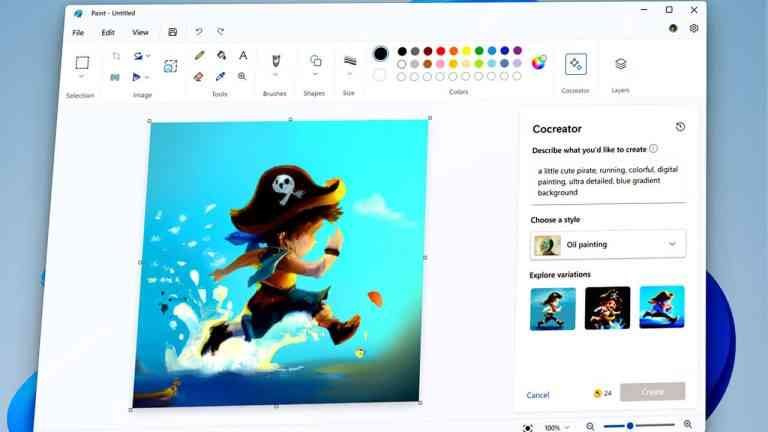Screen dimensions: 768x432
Task: Click the pirate painting on the canvas
Action: point(281,263)
